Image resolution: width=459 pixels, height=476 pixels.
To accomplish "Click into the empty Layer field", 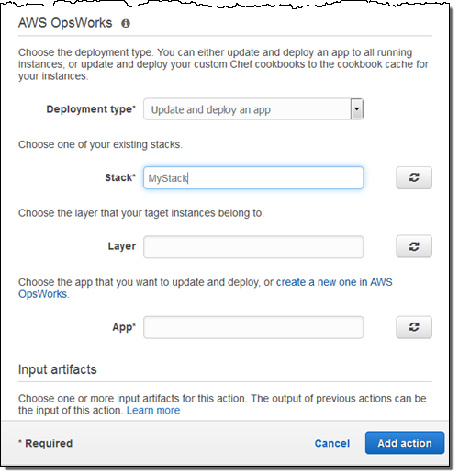I will pyautogui.click(x=253, y=247).
